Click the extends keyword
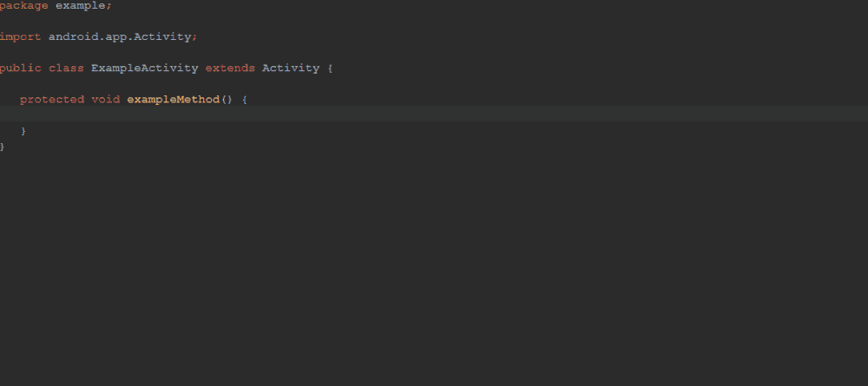The image size is (868, 386). 230,68
